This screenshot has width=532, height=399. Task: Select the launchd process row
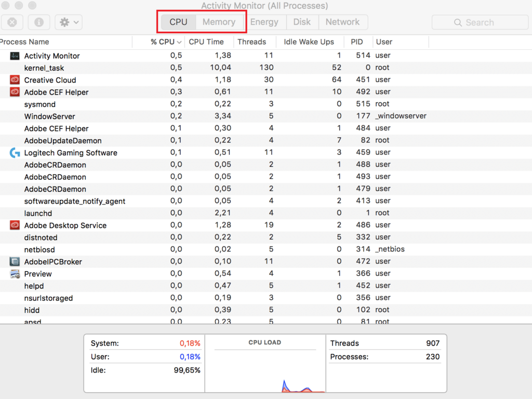pyautogui.click(x=266, y=213)
